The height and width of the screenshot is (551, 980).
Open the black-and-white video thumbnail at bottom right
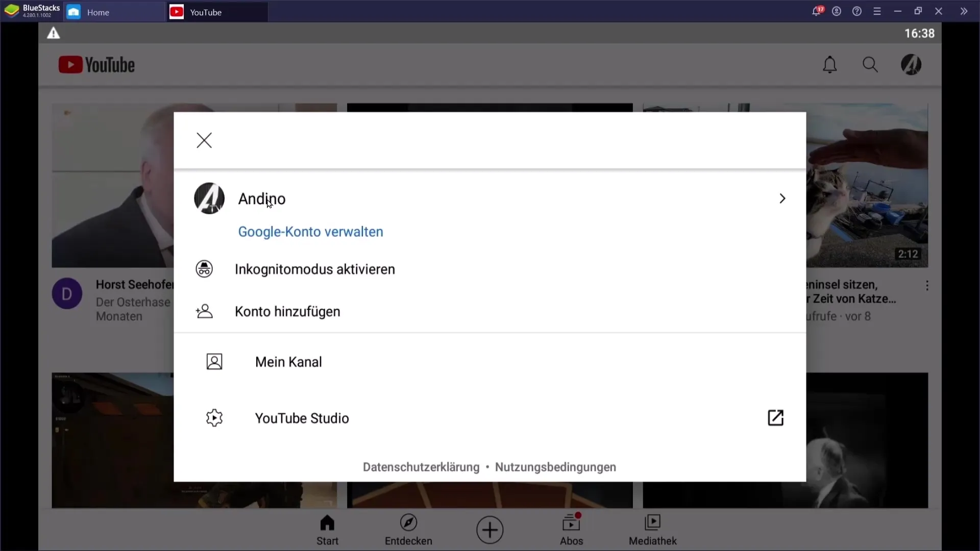(x=867, y=440)
